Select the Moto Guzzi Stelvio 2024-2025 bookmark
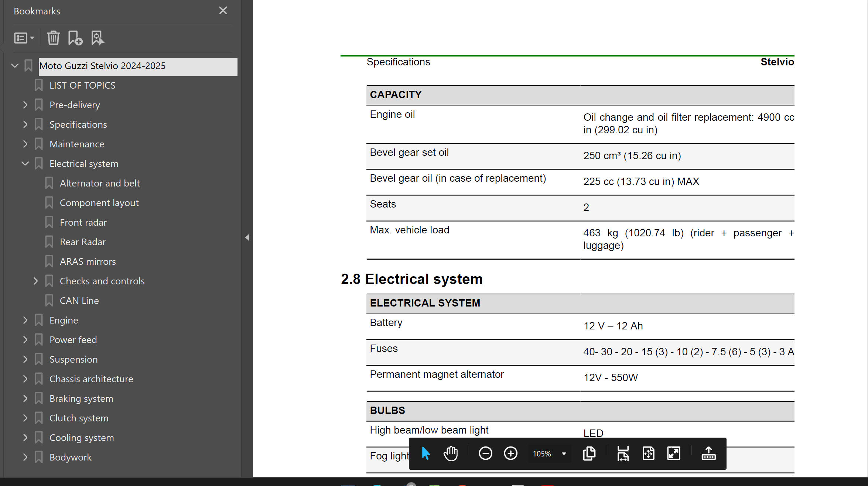This screenshot has width=868, height=486. pos(138,66)
